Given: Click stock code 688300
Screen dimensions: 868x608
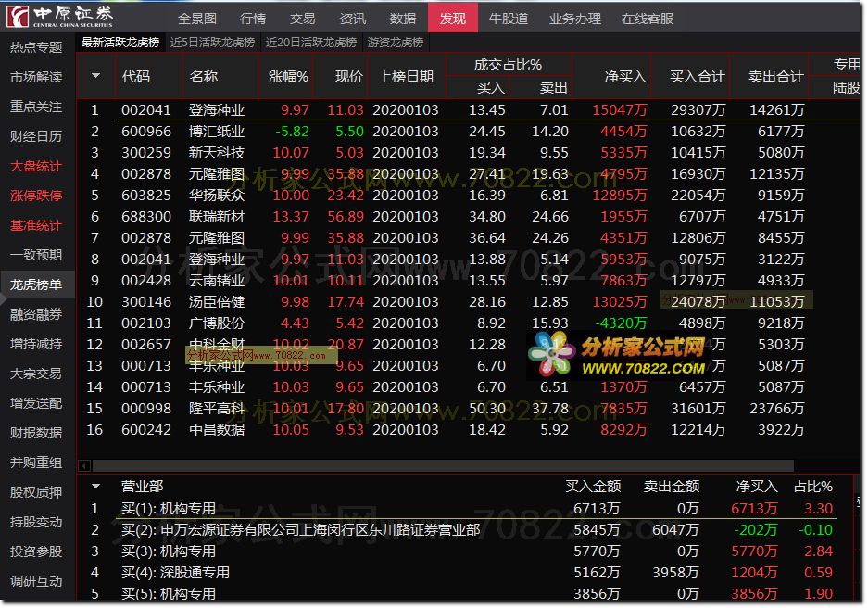Looking at the screenshot, I should (146, 217).
